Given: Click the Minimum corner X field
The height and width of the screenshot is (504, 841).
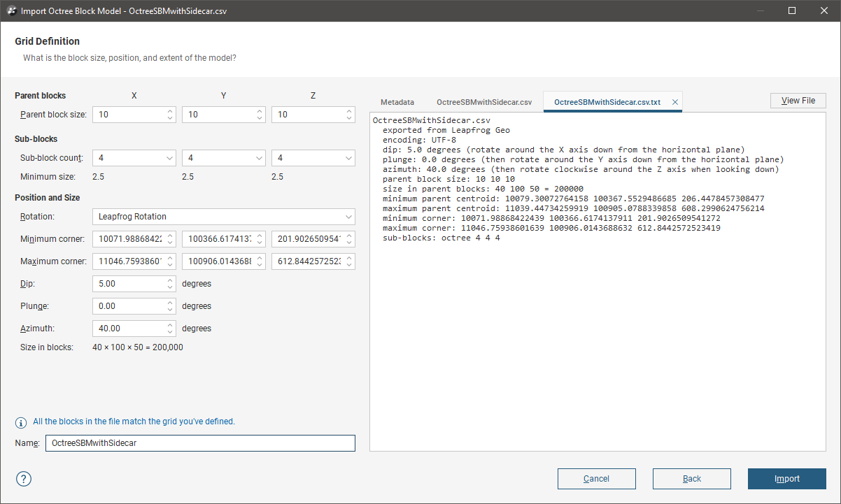Looking at the screenshot, I should coord(134,239).
